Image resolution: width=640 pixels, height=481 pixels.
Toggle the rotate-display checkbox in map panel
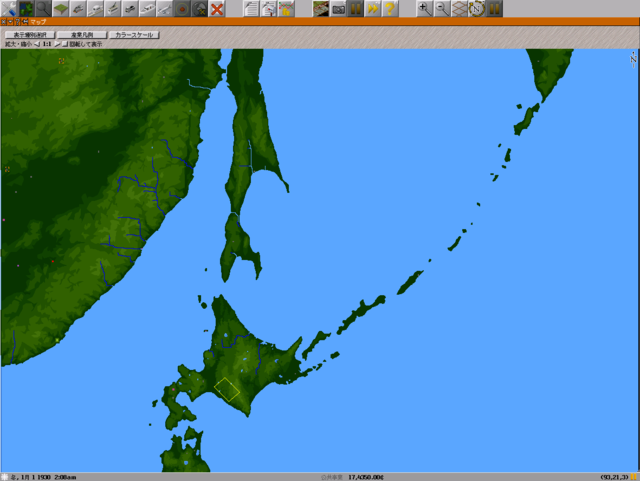(x=64, y=44)
